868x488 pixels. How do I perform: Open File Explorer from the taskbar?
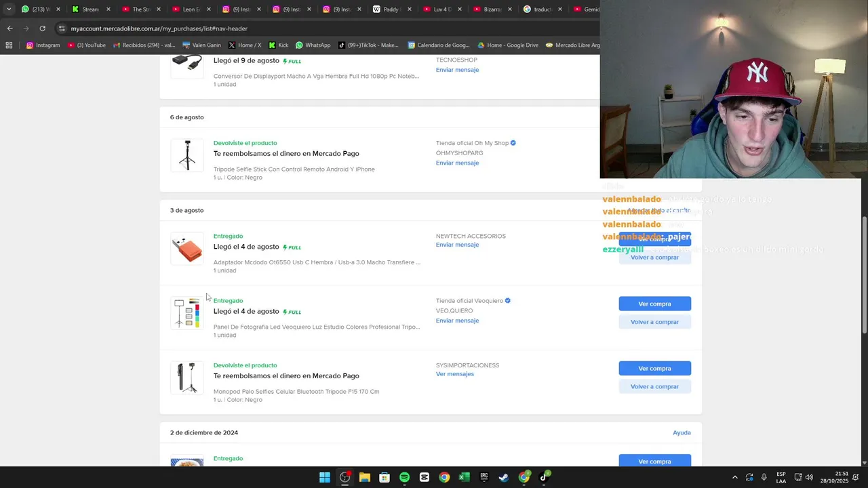click(364, 477)
